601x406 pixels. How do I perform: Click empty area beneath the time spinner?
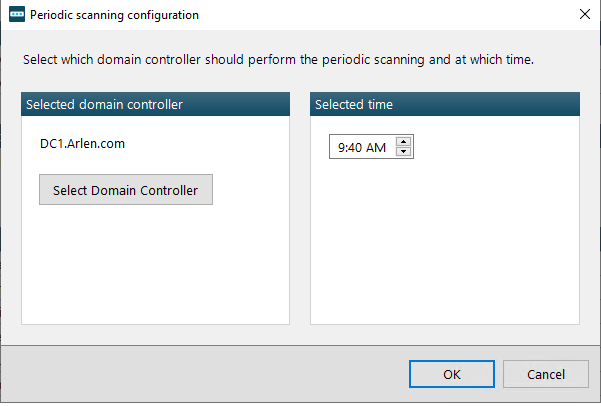click(445, 242)
